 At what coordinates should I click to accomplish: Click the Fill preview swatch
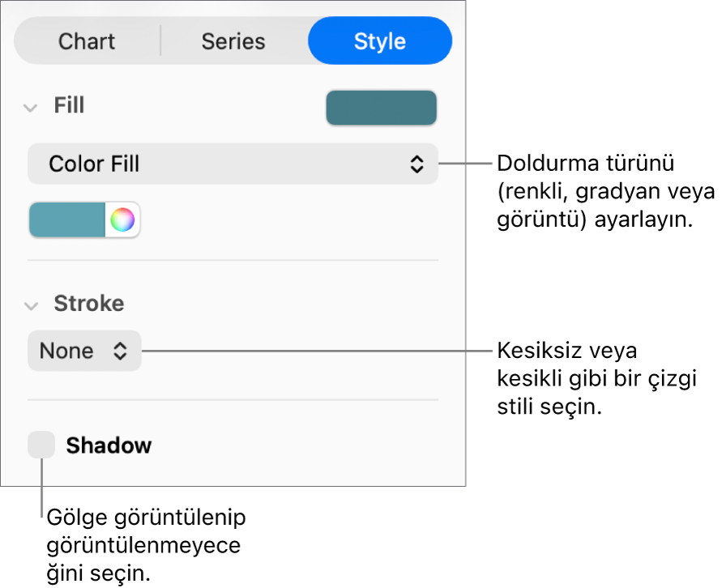point(381,108)
